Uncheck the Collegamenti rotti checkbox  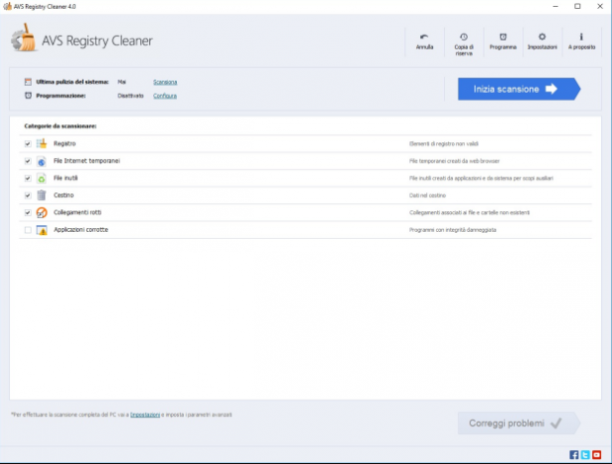click(28, 212)
